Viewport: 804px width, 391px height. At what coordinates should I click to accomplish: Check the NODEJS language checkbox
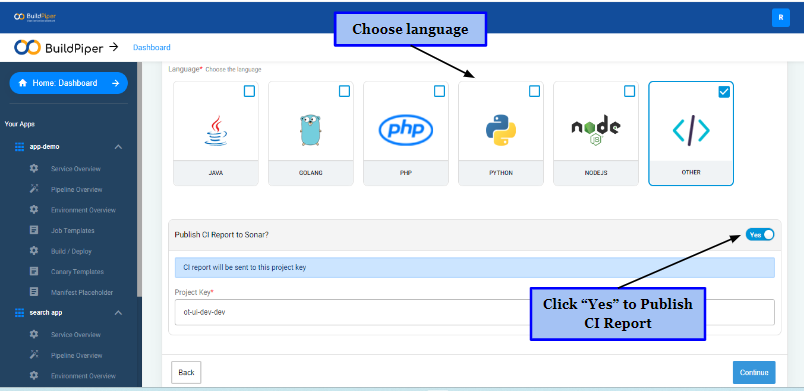coord(629,91)
